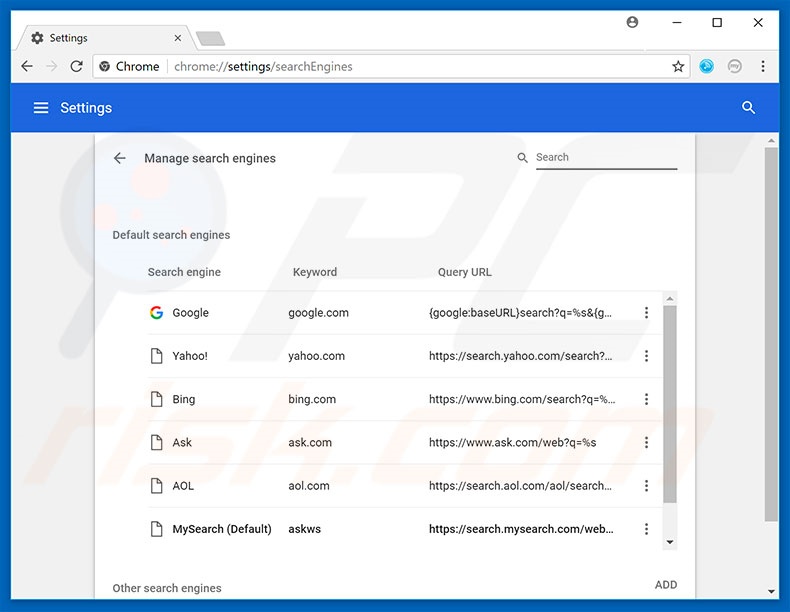
Task: Click the page scrollbar down arrow
Action: tap(771, 592)
